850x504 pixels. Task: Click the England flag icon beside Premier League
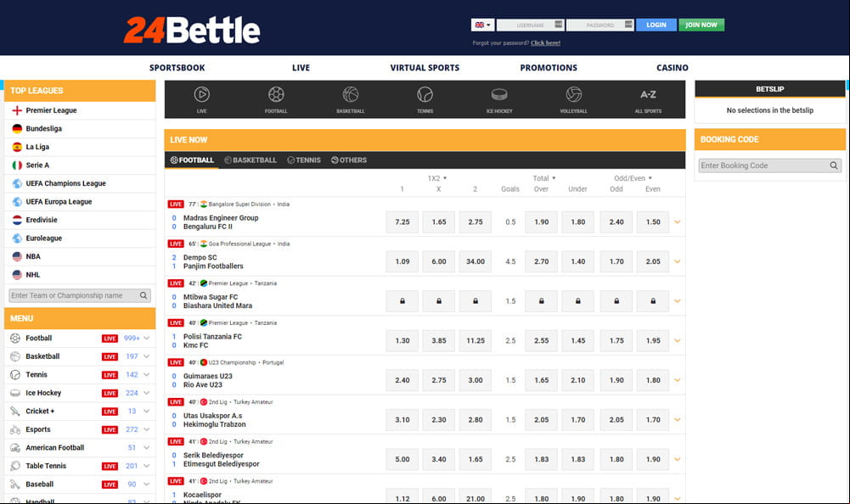coord(17,110)
